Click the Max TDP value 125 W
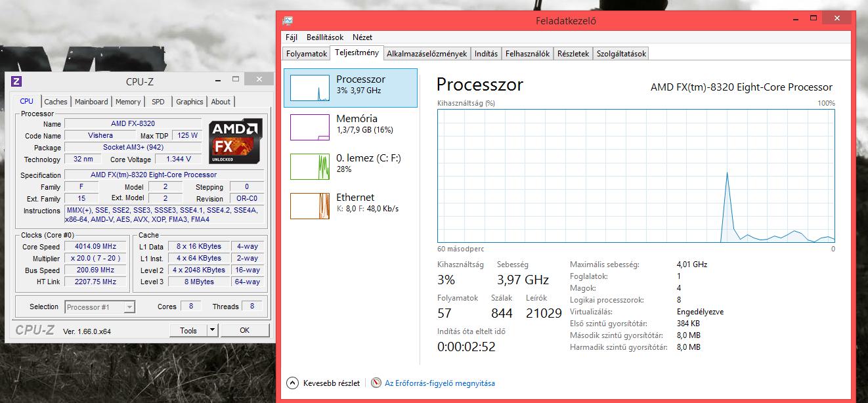The image size is (868, 403). click(x=187, y=135)
